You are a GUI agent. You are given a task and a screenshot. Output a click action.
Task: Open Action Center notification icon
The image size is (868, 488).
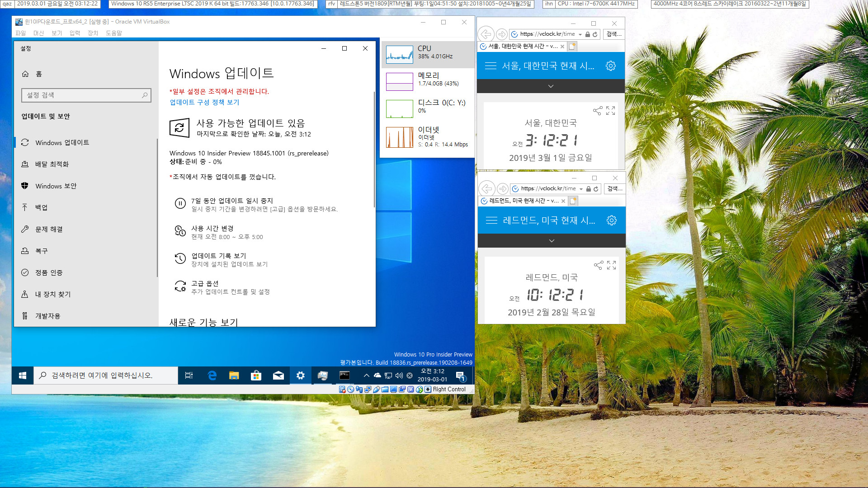click(x=461, y=376)
